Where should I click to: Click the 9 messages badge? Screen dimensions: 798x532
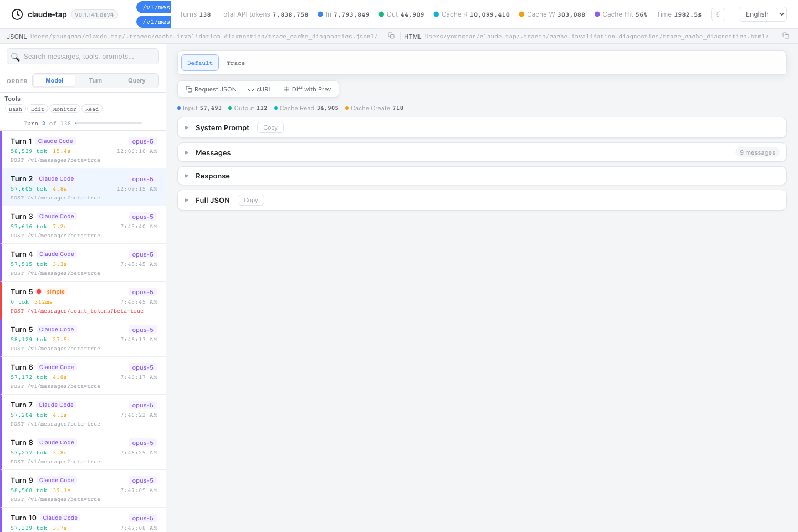[758, 152]
